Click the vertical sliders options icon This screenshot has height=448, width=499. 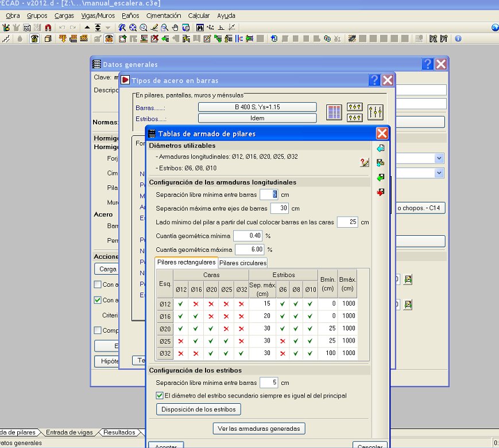point(375,112)
